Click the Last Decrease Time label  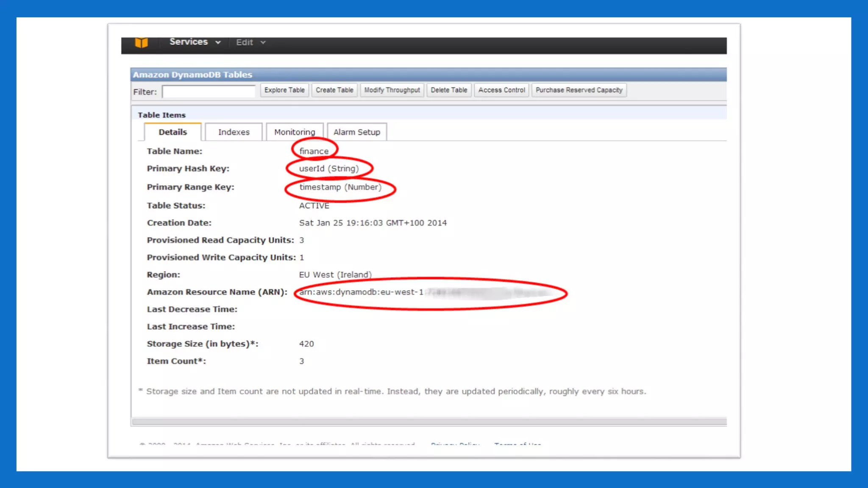click(192, 309)
